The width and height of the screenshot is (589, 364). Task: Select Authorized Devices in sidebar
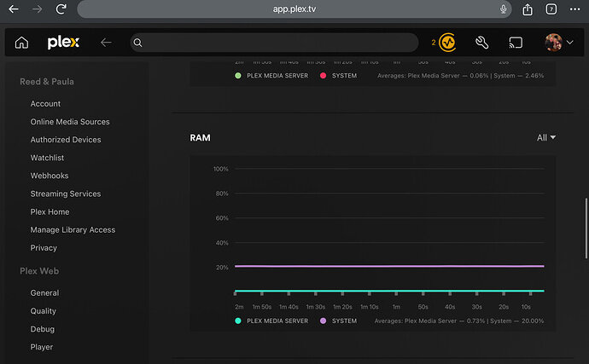tap(66, 140)
